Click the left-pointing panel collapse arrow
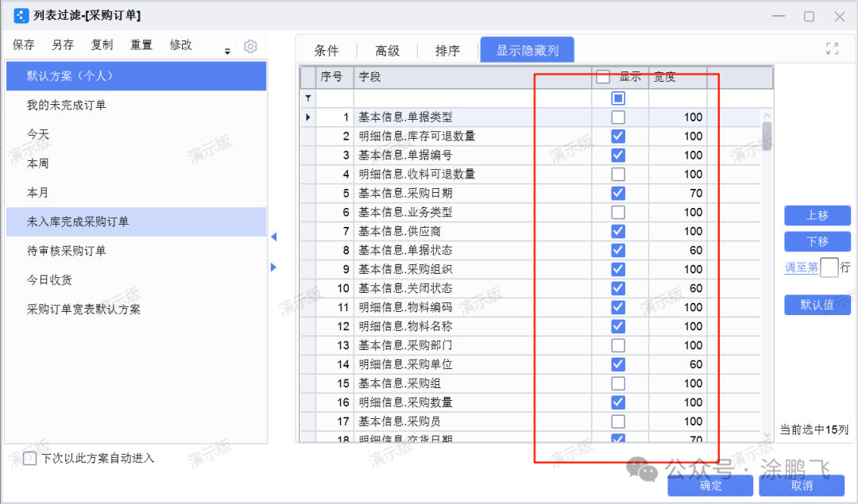The image size is (858, 504). pyautogui.click(x=274, y=237)
